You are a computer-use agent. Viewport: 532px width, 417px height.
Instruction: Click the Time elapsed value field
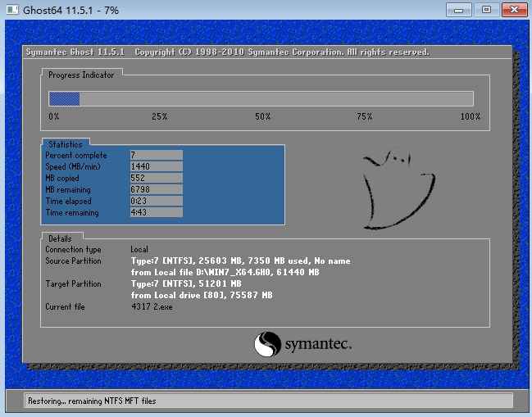tap(156, 201)
